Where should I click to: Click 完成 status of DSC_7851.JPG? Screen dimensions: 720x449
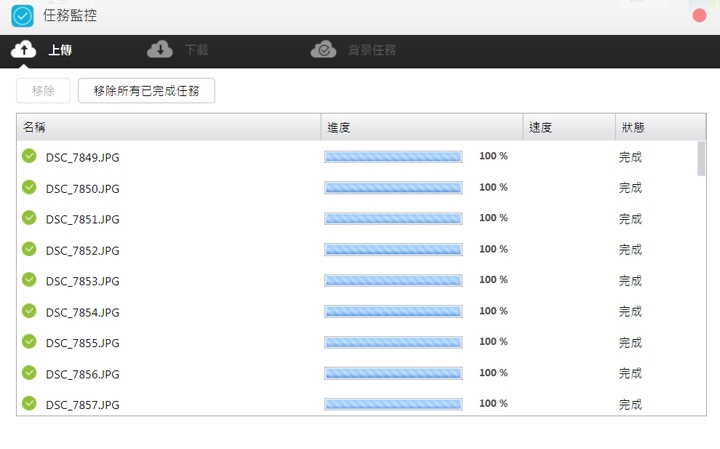click(x=630, y=219)
